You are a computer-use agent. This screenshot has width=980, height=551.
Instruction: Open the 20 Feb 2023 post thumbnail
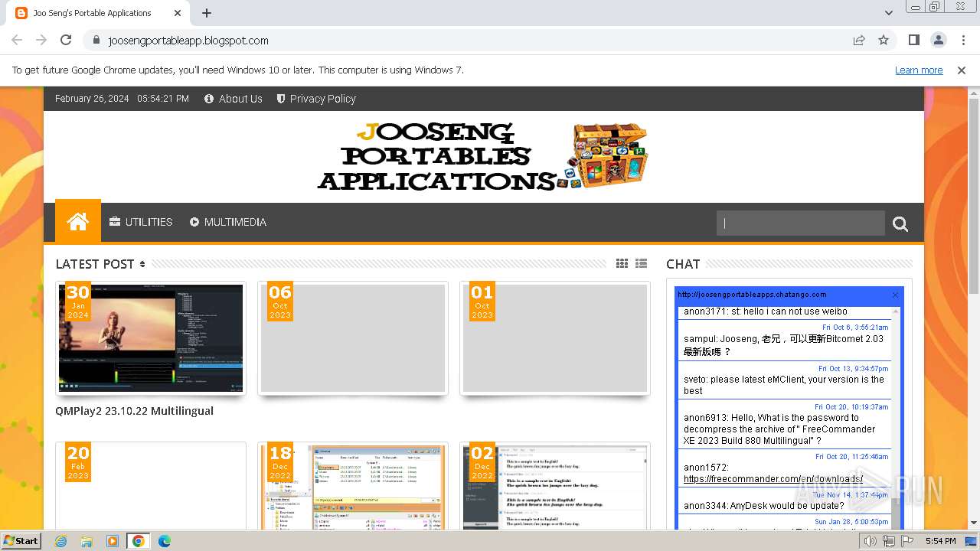click(151, 485)
